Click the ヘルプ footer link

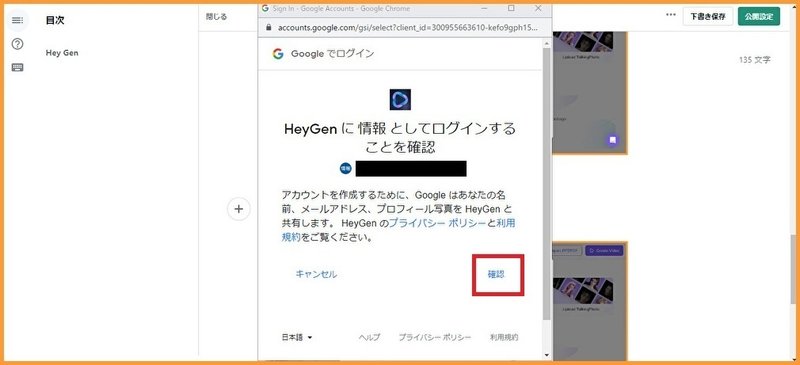point(369,337)
